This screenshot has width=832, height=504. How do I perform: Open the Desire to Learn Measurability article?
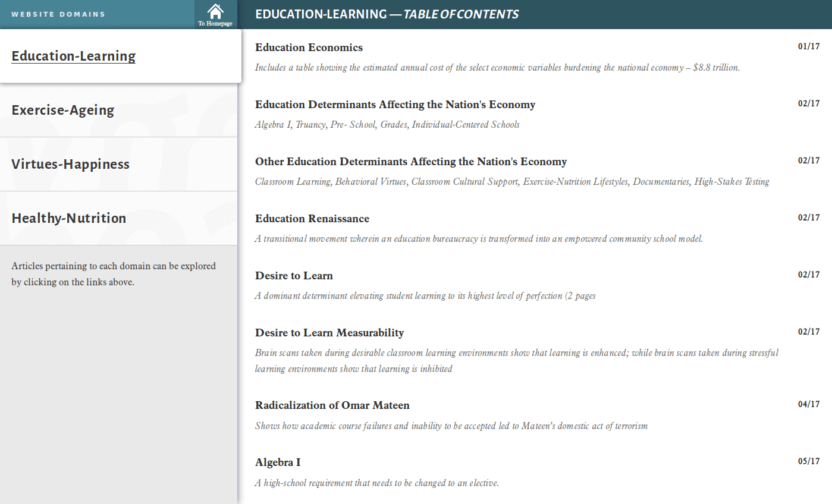pyautogui.click(x=329, y=333)
